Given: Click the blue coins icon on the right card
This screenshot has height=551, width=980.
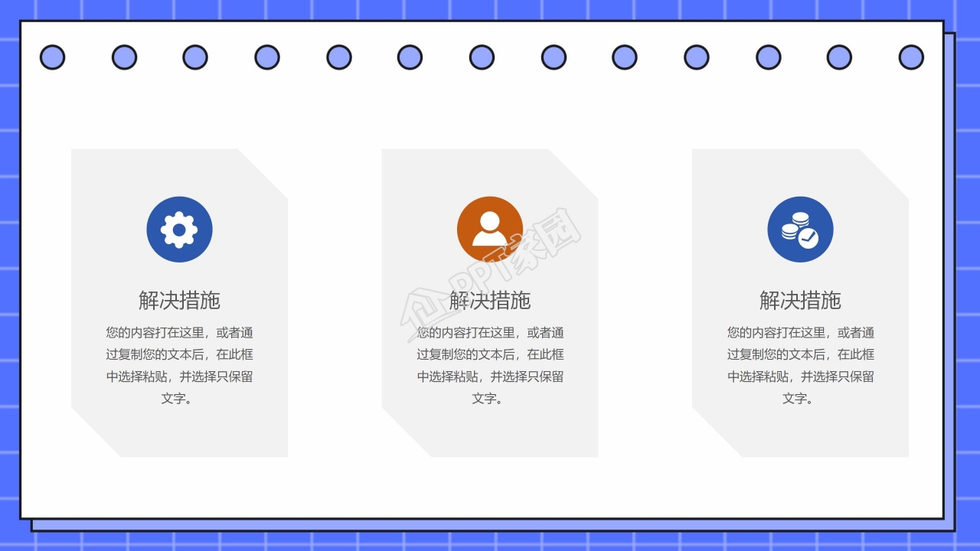Looking at the screenshot, I should 800,228.
